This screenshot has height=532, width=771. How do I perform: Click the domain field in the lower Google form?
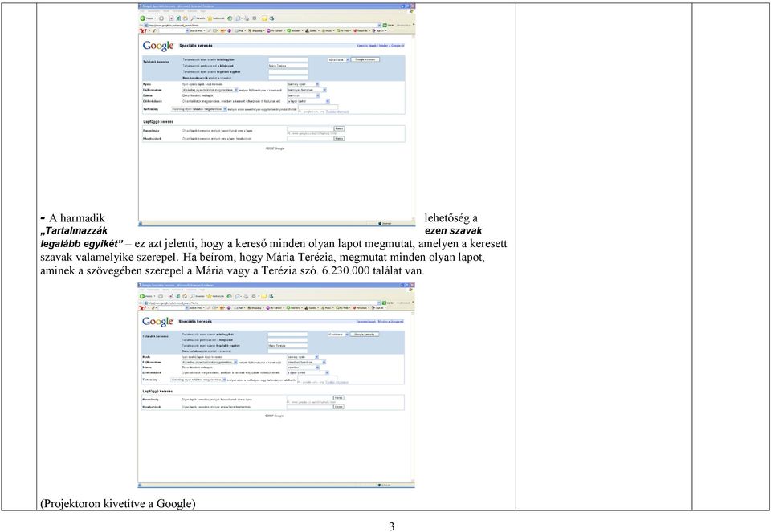pyautogui.click(x=318, y=378)
